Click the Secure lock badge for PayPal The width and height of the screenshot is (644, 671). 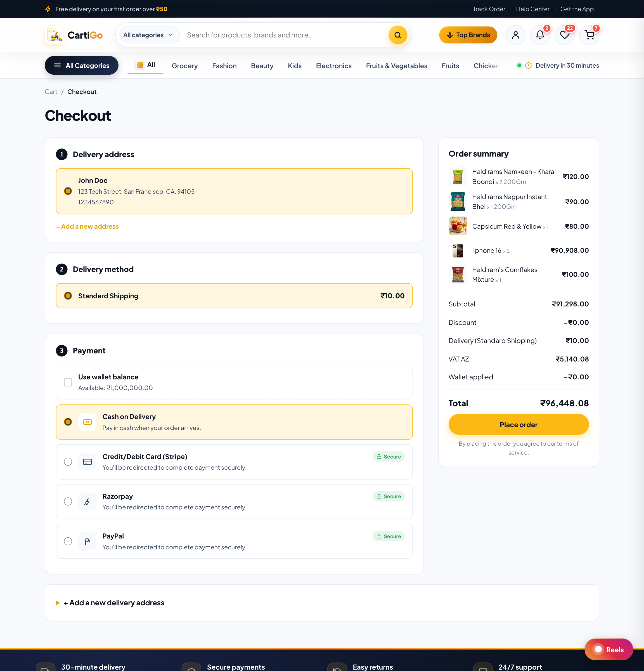389,537
